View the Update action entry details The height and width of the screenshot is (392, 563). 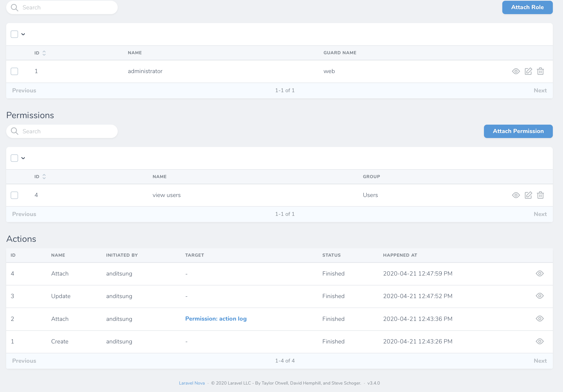539,296
